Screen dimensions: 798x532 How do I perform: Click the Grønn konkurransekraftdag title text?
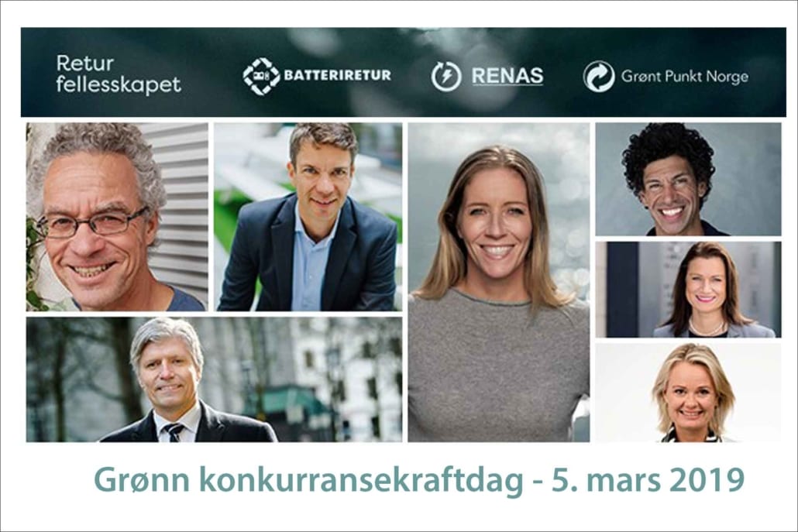[308, 480]
